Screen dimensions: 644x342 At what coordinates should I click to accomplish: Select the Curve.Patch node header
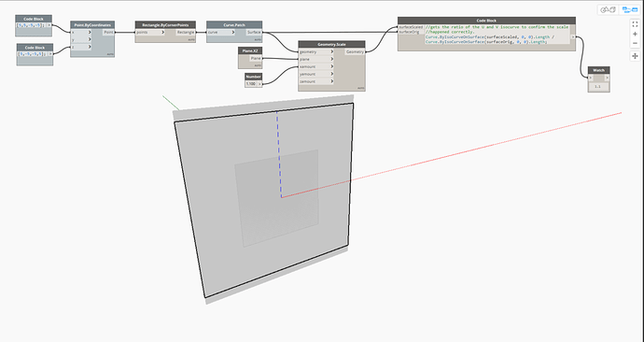pos(234,25)
